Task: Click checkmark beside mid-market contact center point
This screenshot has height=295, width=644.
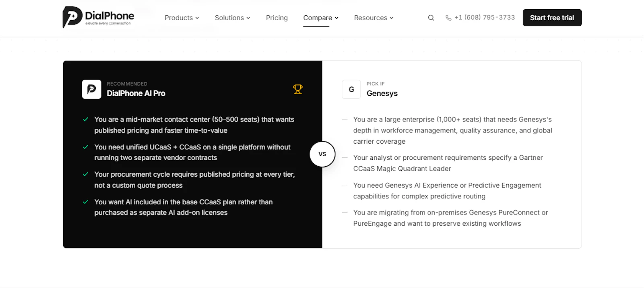Action: coord(85,120)
